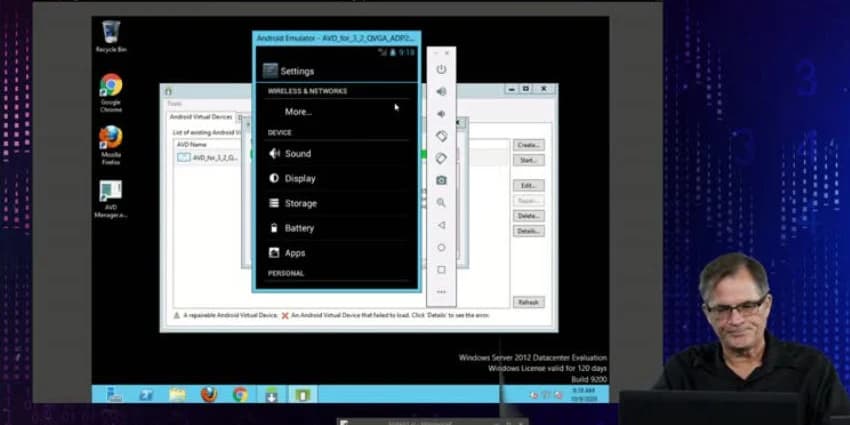850x425 pixels.
Task: Click the Delete... button in AVD Manager
Action: coord(529,216)
